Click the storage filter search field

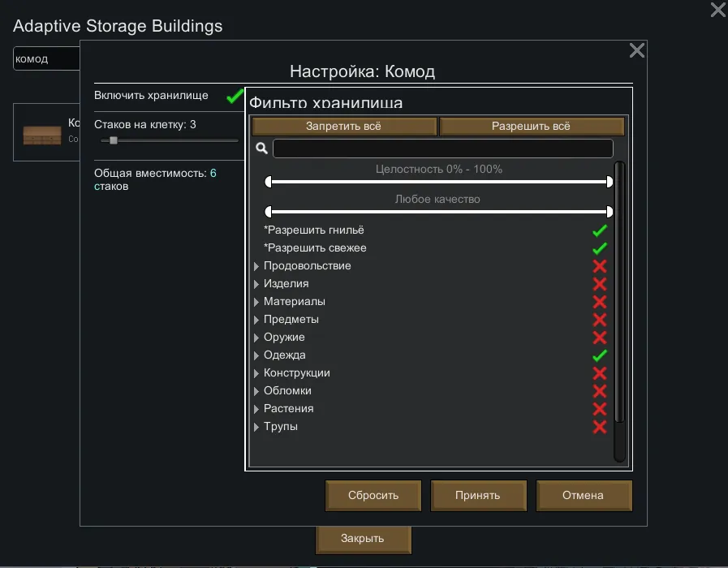443,148
